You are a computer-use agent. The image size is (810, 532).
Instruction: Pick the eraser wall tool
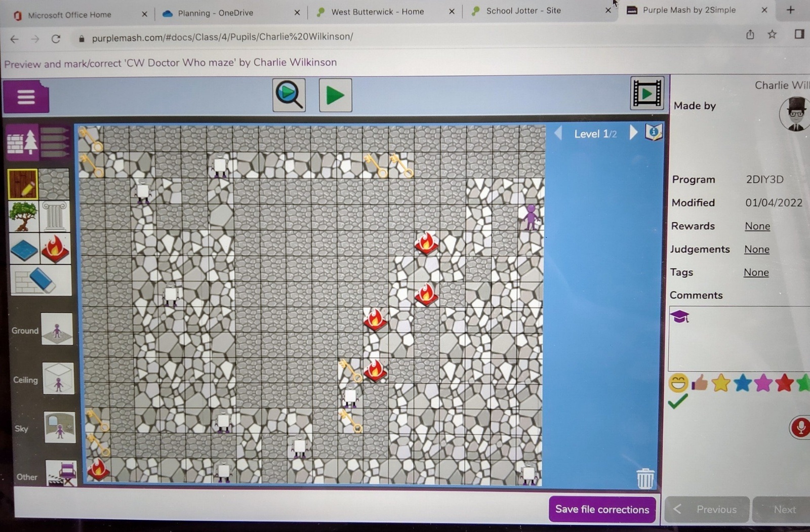[40, 280]
